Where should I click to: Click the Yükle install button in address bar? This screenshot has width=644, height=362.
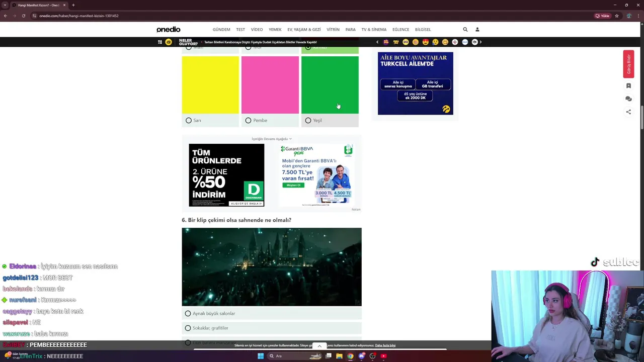point(602,16)
